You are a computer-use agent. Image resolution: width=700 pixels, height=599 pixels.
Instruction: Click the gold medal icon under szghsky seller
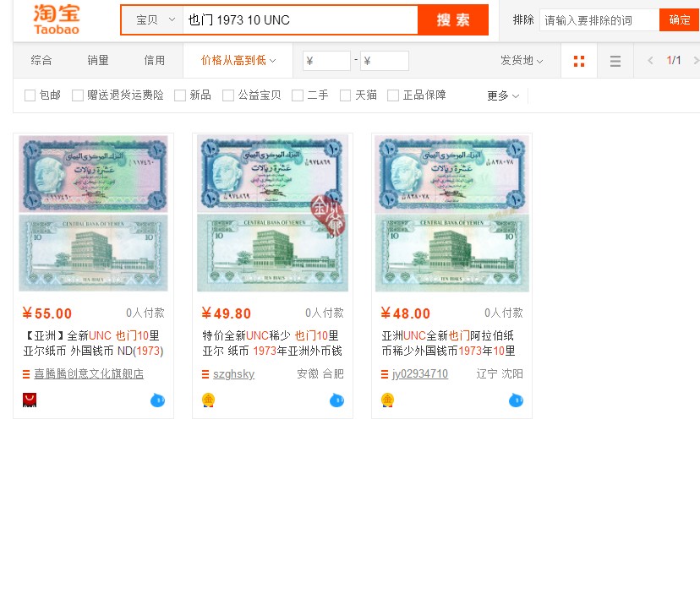coord(208,400)
